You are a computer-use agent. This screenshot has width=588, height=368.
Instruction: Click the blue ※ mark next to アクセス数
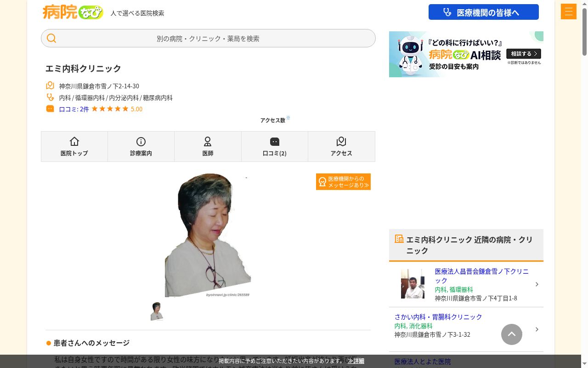[288, 118]
